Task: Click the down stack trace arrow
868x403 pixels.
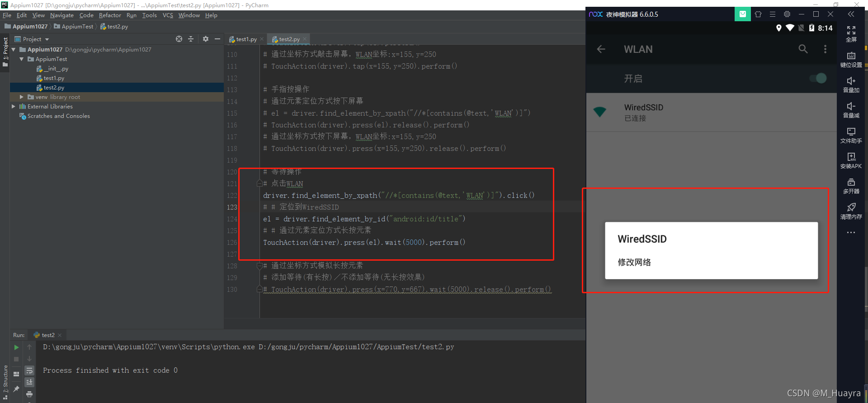Action: 29,359
